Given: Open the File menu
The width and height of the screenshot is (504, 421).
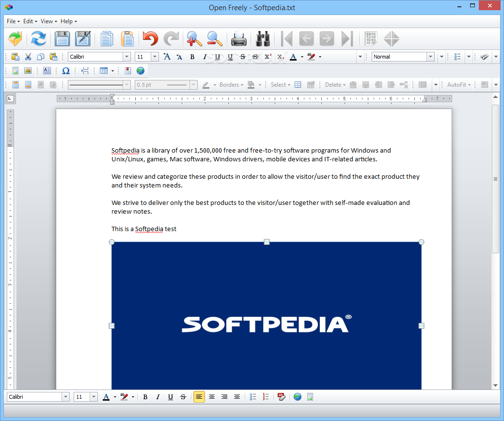Looking at the screenshot, I should tap(13, 21).
